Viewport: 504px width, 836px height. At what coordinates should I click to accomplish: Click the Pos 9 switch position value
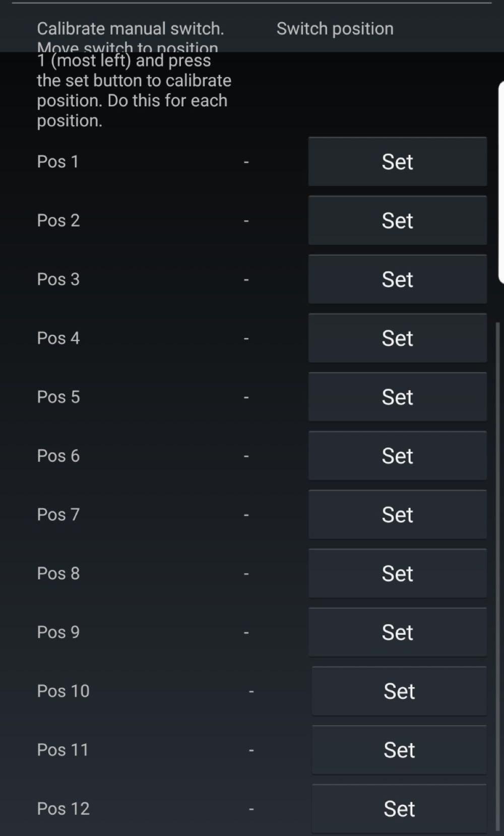pos(246,632)
